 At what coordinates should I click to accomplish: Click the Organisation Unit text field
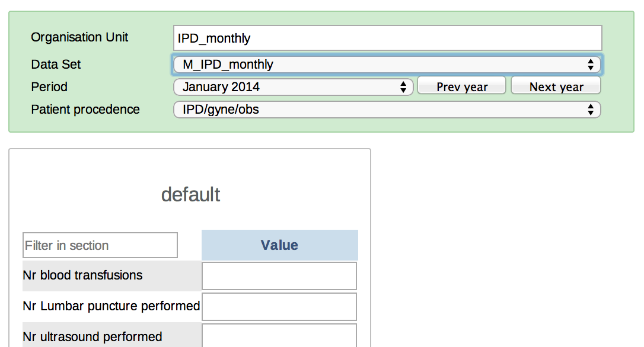click(388, 38)
